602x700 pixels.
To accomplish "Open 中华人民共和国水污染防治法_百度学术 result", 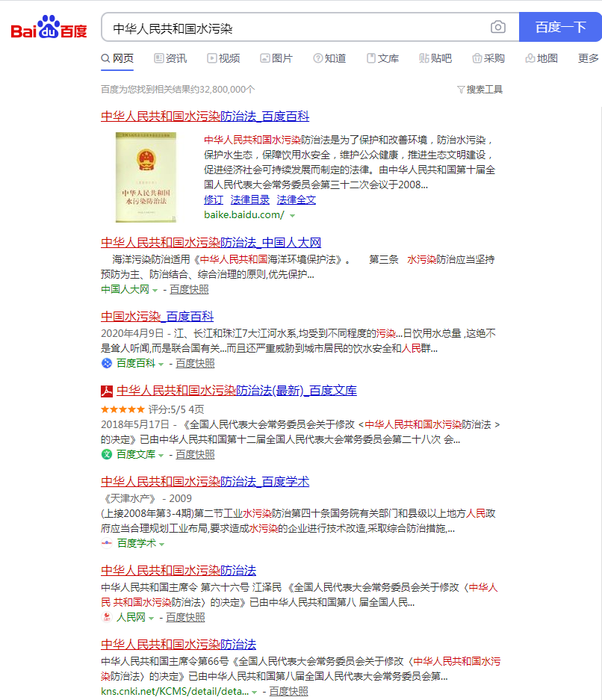I will click(x=205, y=482).
